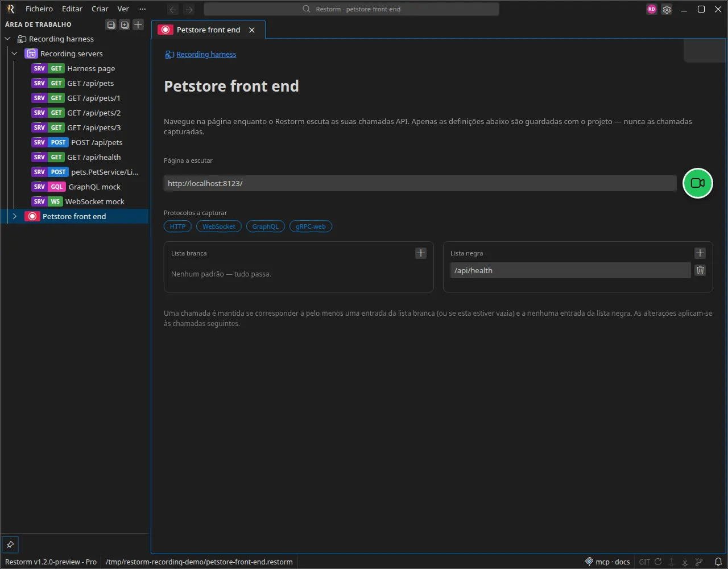Click the ÁREA DE TRABALHO header
Screen dimensions: 728x569
click(39, 24)
